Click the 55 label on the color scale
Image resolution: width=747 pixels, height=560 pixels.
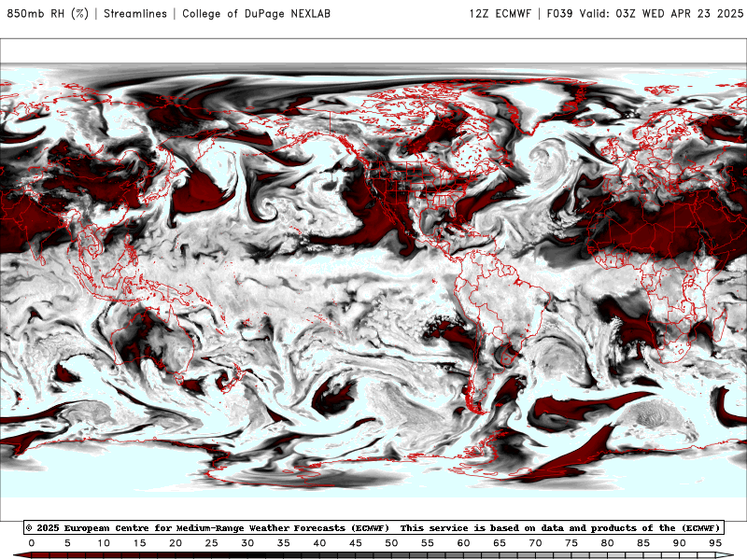point(428,543)
